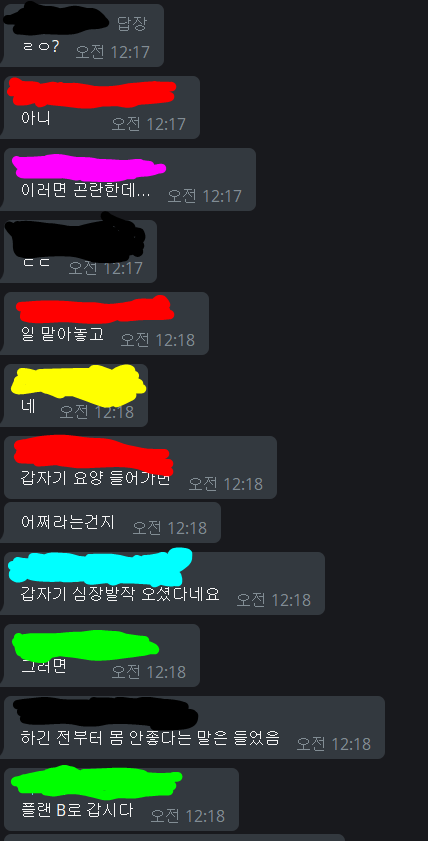
Task: Click the 그러면 message bubble
Action: [101, 655]
